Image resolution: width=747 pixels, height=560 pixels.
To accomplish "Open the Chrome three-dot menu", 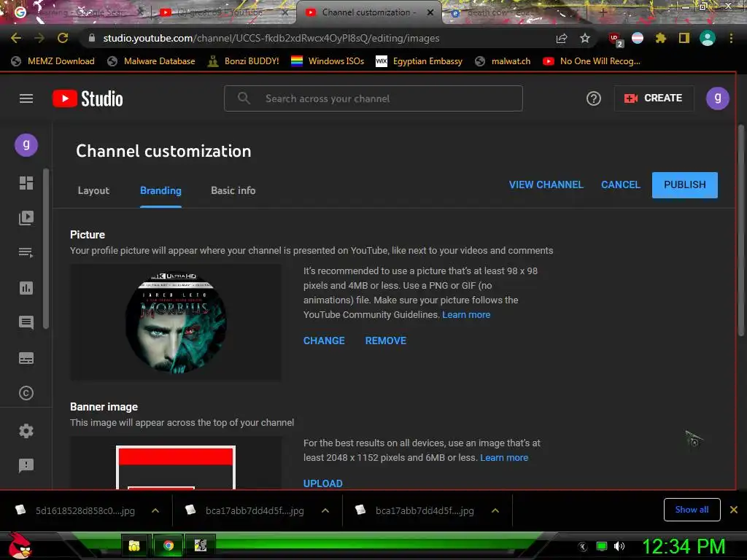I will coord(731,38).
